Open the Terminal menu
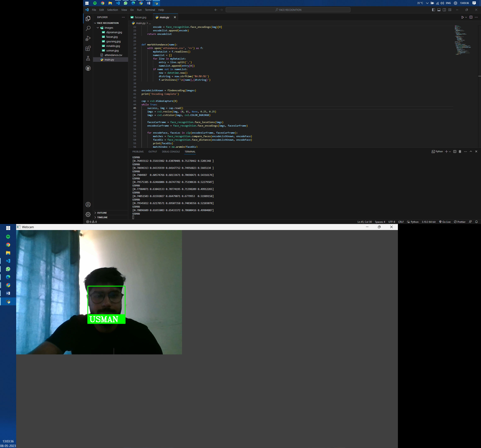 tap(150, 10)
